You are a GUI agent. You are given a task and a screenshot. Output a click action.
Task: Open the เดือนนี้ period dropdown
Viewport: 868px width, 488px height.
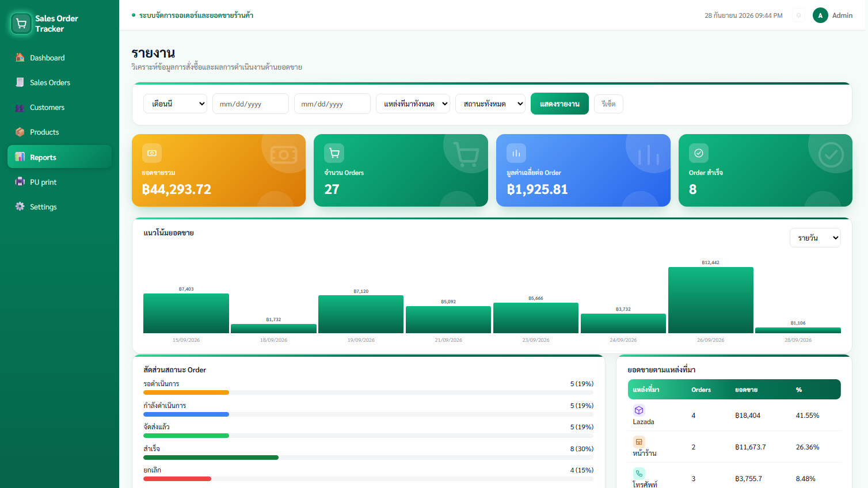[x=175, y=104]
